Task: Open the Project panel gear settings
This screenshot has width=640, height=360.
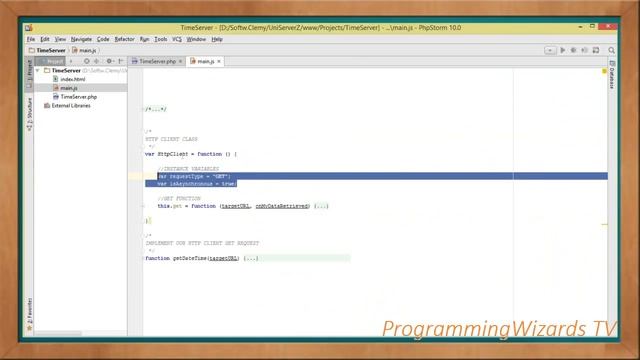Action: click(x=109, y=61)
